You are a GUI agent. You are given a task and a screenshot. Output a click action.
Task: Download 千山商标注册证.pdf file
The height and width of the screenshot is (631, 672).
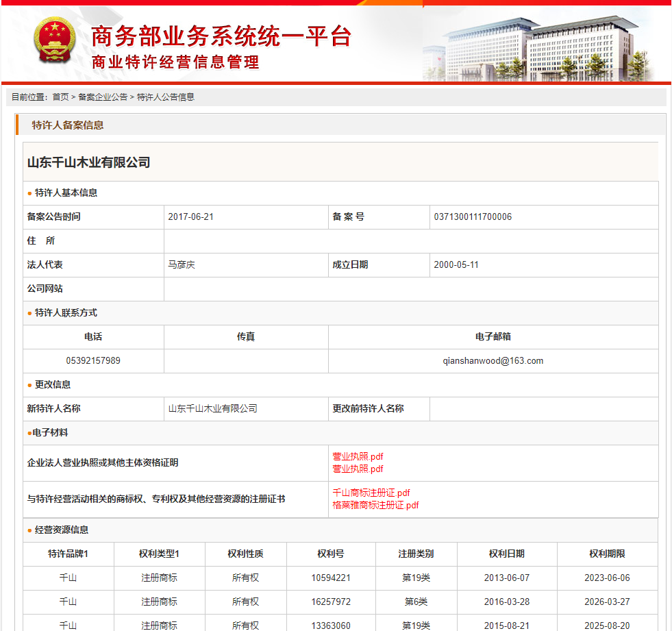(x=371, y=493)
